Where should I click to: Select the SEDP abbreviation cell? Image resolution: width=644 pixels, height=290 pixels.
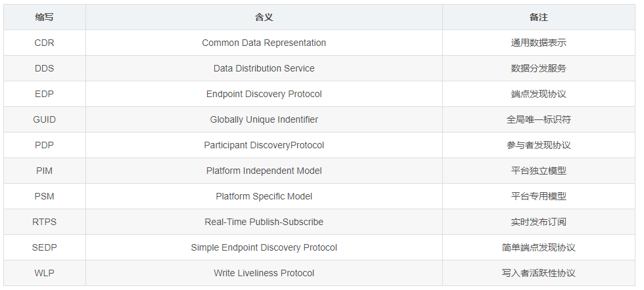click(45, 247)
